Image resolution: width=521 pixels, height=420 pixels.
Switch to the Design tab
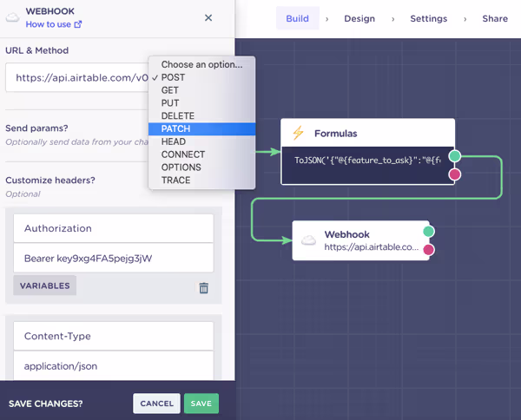(x=359, y=18)
